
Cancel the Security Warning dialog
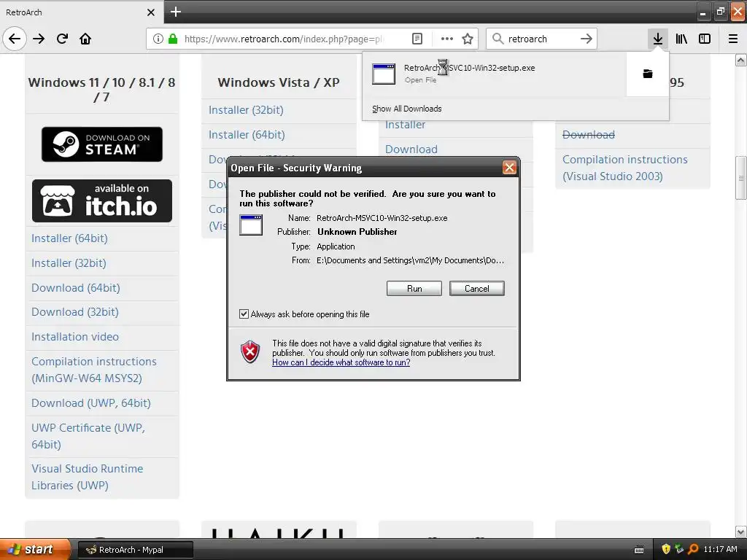coord(476,289)
